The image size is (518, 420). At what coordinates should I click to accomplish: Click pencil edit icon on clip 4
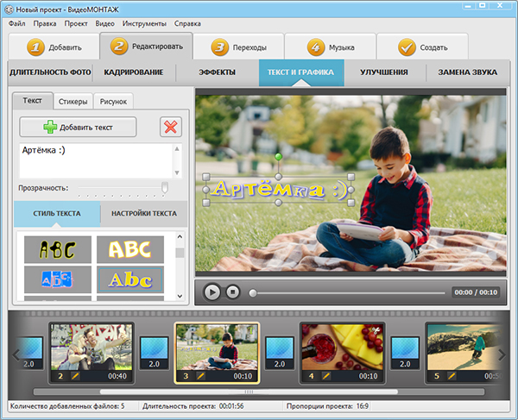pos(326,376)
